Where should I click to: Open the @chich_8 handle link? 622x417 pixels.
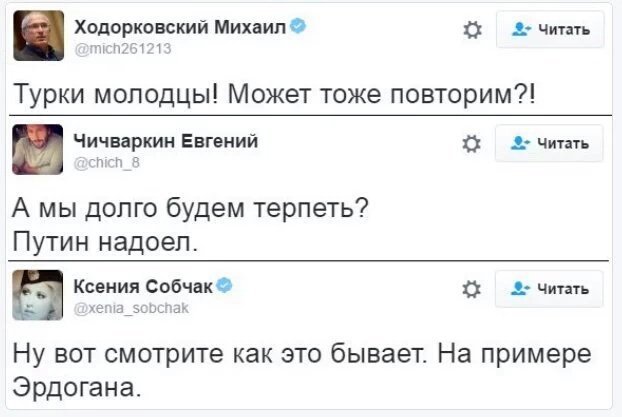(107, 163)
